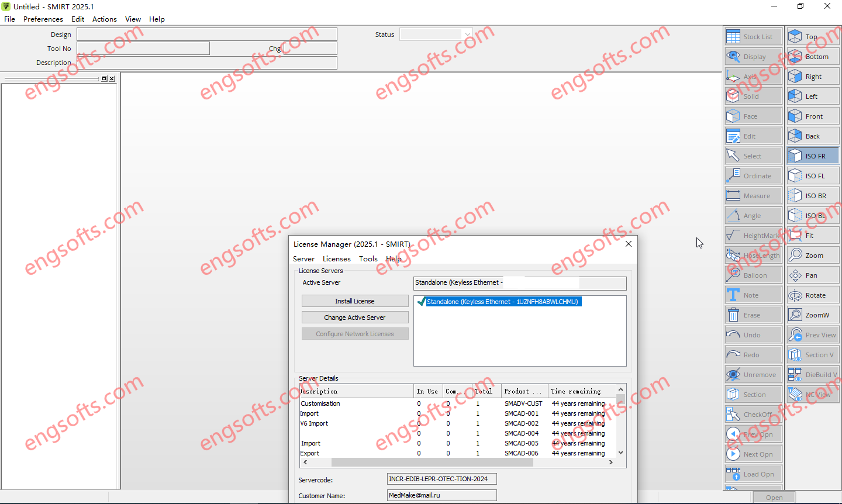Click the Tool No input field
Screen dimensions: 842x504
click(x=143, y=49)
